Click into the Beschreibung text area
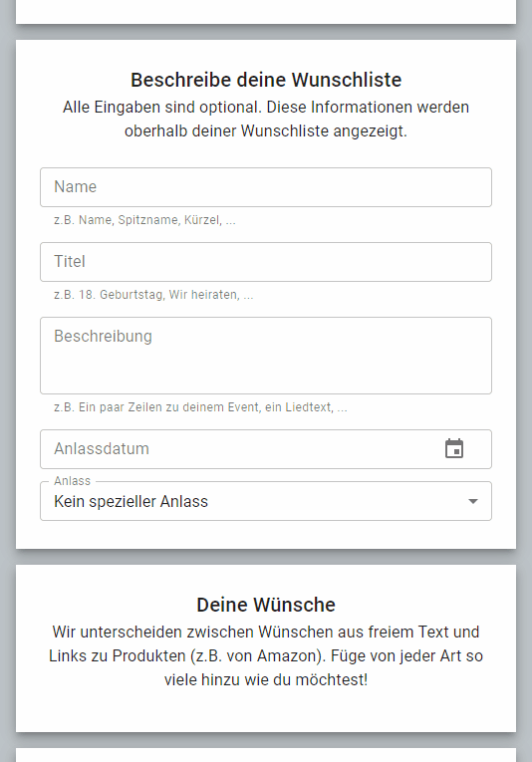This screenshot has height=762, width=532. click(x=266, y=356)
